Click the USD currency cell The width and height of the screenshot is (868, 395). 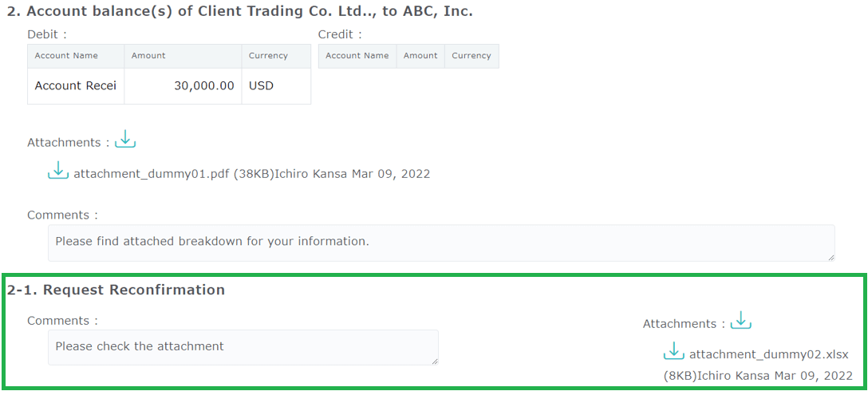point(276,85)
